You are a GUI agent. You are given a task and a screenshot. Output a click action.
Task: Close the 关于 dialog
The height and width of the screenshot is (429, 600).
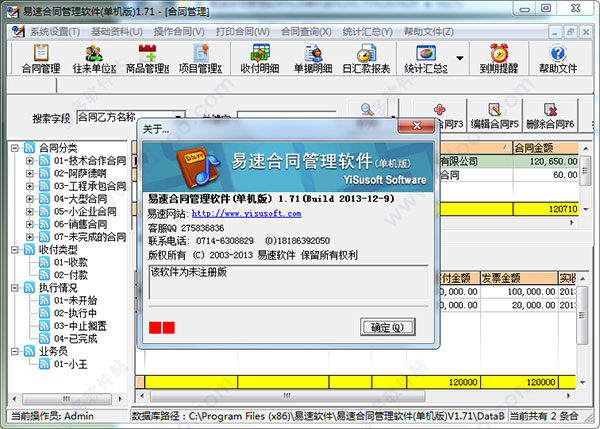417,126
